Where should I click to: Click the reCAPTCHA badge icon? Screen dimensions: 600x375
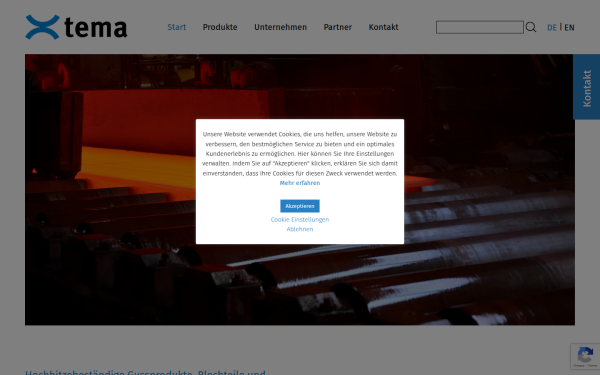point(585,356)
